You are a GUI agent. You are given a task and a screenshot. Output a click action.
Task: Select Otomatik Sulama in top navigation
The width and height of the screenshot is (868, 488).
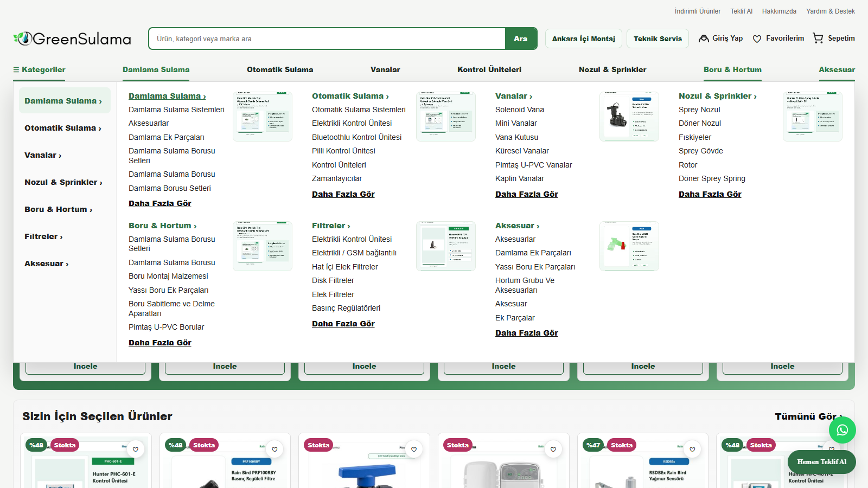pyautogui.click(x=280, y=70)
